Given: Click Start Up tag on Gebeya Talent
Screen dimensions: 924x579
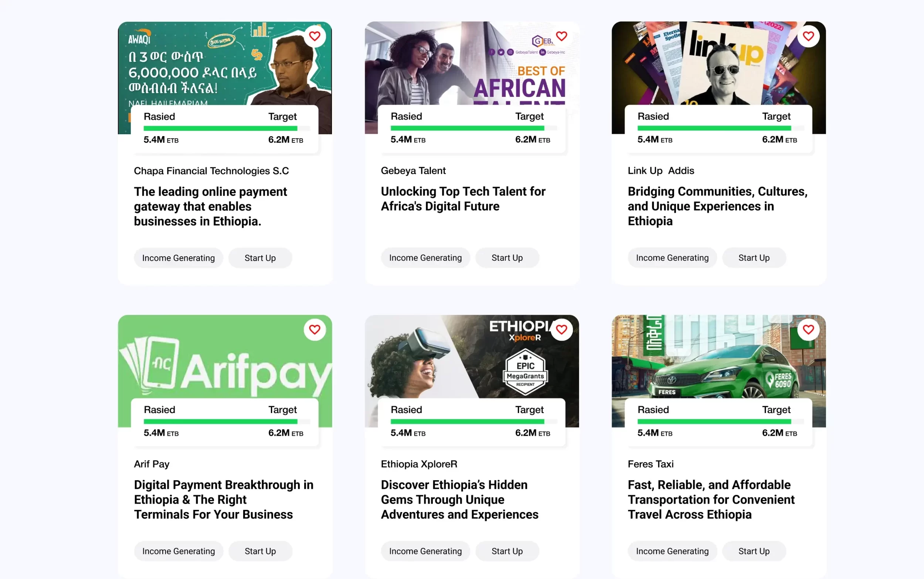Looking at the screenshot, I should (507, 258).
